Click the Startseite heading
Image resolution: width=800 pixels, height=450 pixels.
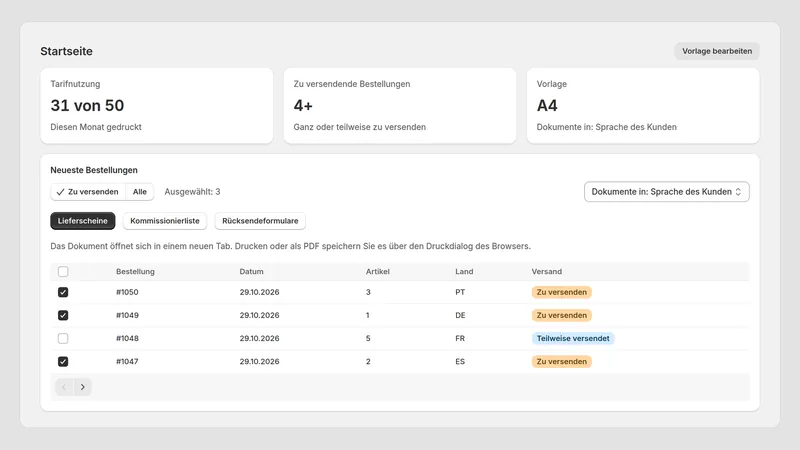coord(66,51)
